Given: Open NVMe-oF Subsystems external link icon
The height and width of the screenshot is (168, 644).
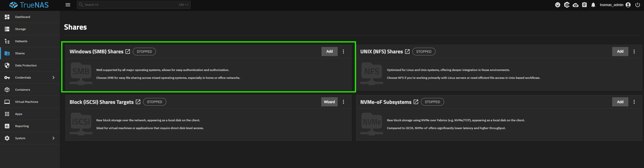Looking at the screenshot, I should click(416, 102).
